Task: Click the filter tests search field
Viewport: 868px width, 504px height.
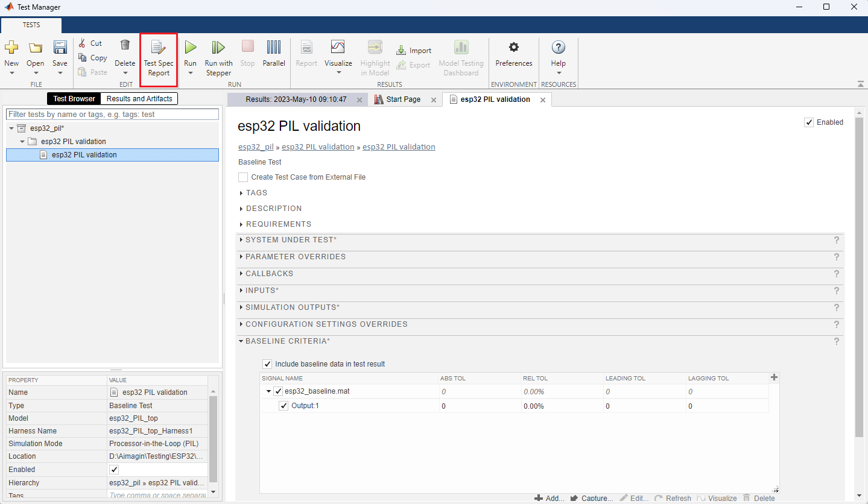Action: point(112,114)
